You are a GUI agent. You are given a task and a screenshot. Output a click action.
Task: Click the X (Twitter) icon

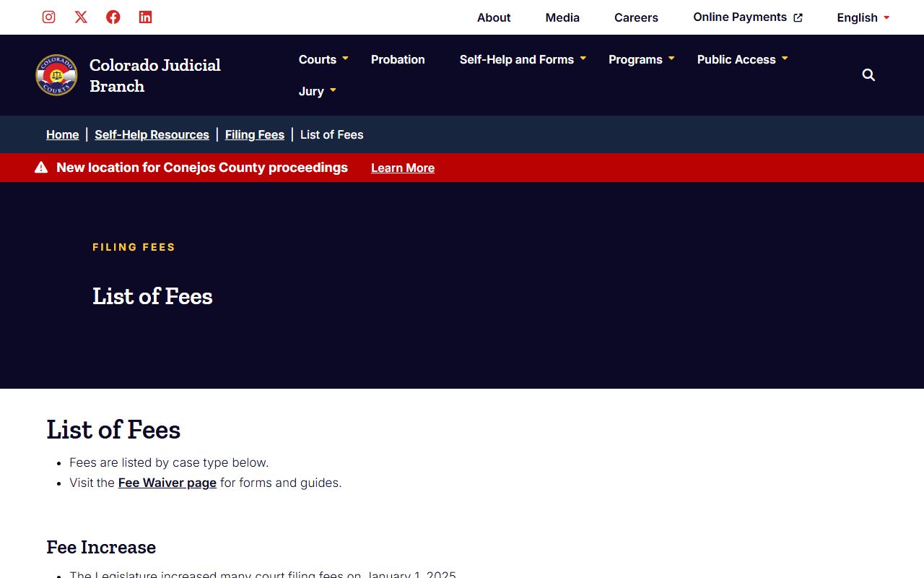click(x=81, y=17)
